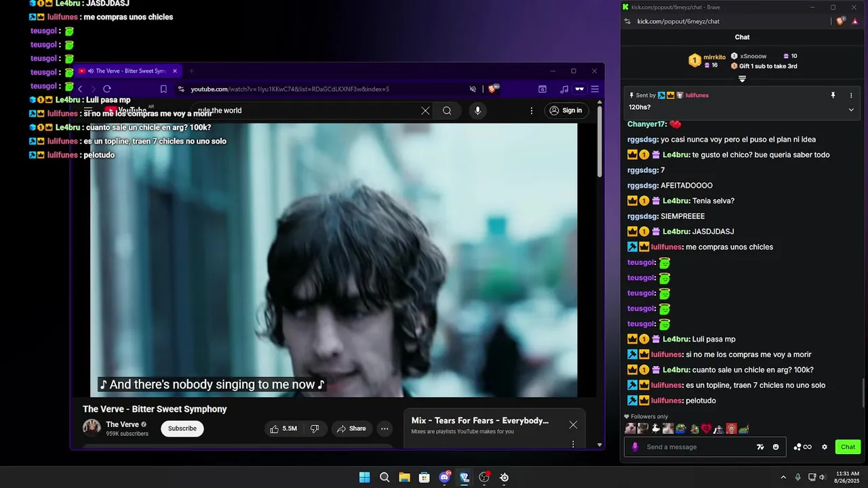This screenshot has height=488, width=868.
Task: Share the Bitter Sweet Symphony video
Action: point(351,428)
